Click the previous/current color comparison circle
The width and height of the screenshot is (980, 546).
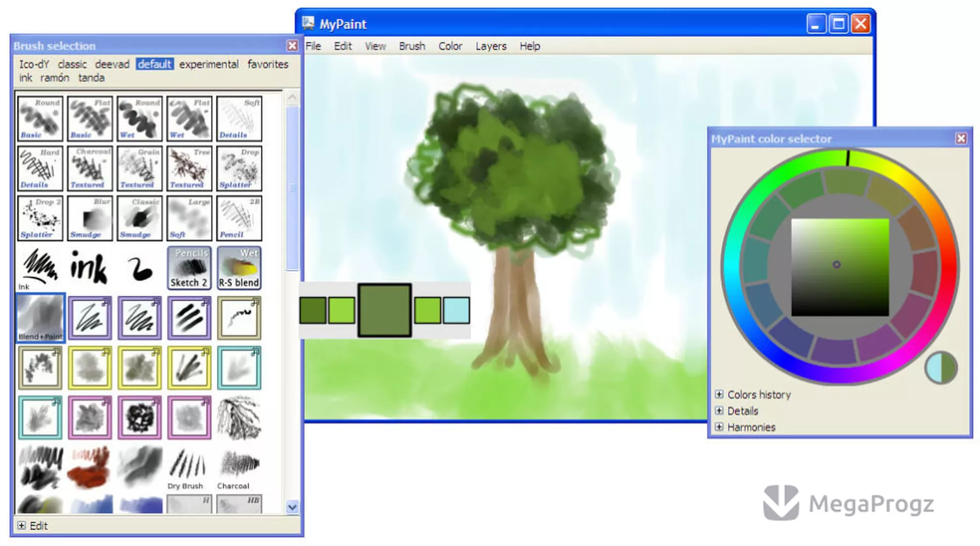coord(941,368)
